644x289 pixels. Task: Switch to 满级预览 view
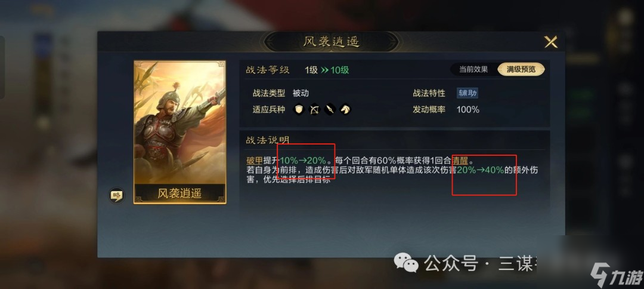point(521,69)
